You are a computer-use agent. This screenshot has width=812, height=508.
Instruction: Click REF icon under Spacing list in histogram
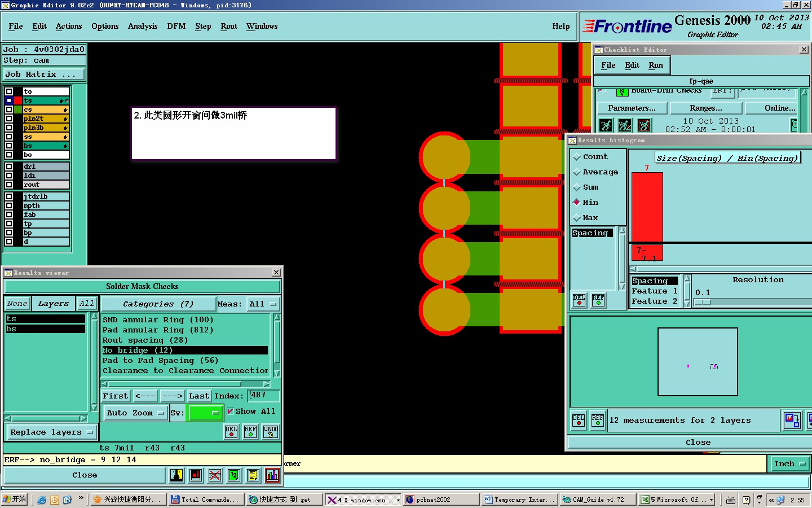(598, 300)
